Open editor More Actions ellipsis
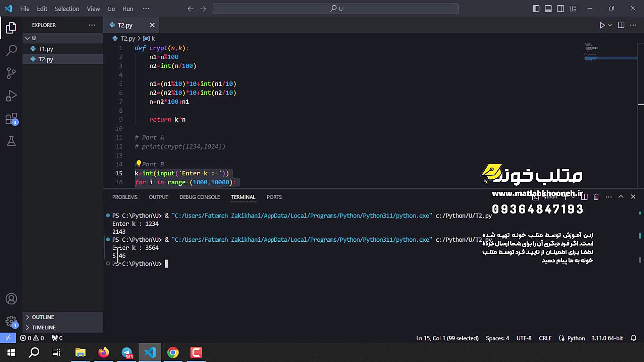 (x=633, y=25)
